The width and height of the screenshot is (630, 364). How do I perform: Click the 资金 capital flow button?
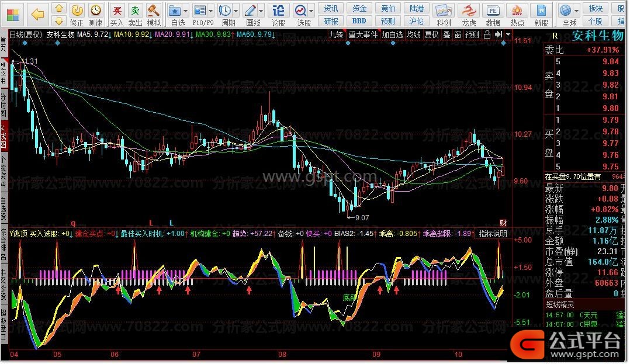pos(359,8)
